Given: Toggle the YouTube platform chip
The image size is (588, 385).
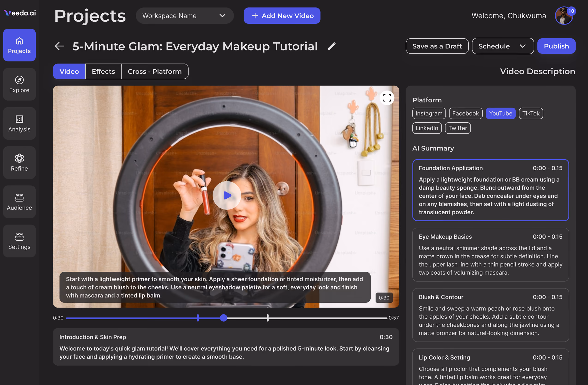Looking at the screenshot, I should [x=501, y=113].
